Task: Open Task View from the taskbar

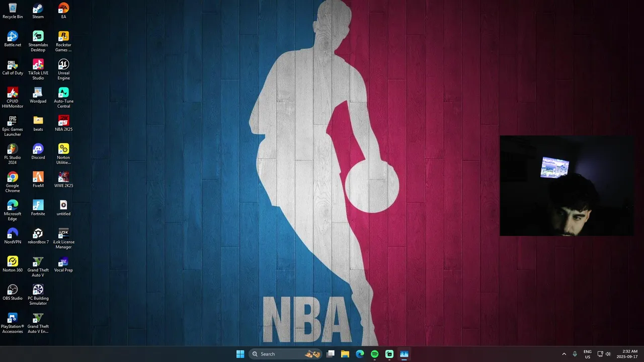Action: (331, 354)
